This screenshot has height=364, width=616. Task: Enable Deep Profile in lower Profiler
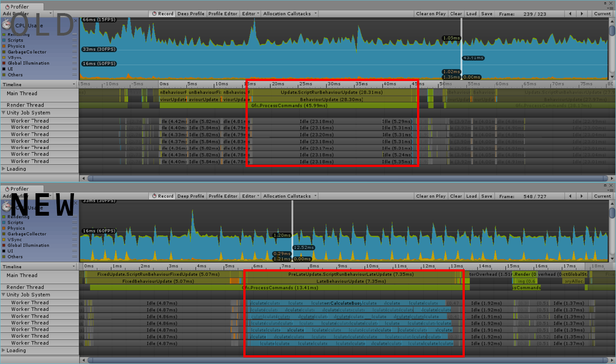pos(191,196)
